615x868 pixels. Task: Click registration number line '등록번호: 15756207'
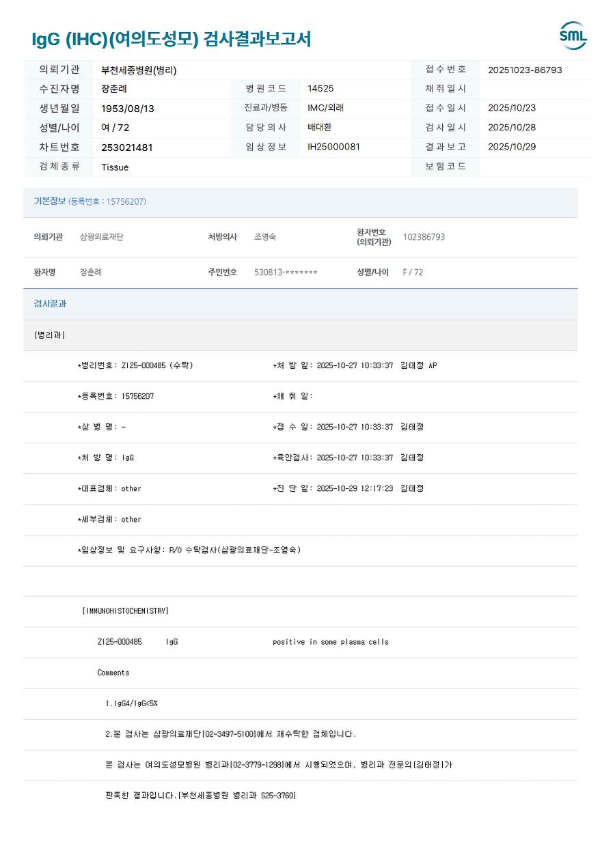(115, 396)
